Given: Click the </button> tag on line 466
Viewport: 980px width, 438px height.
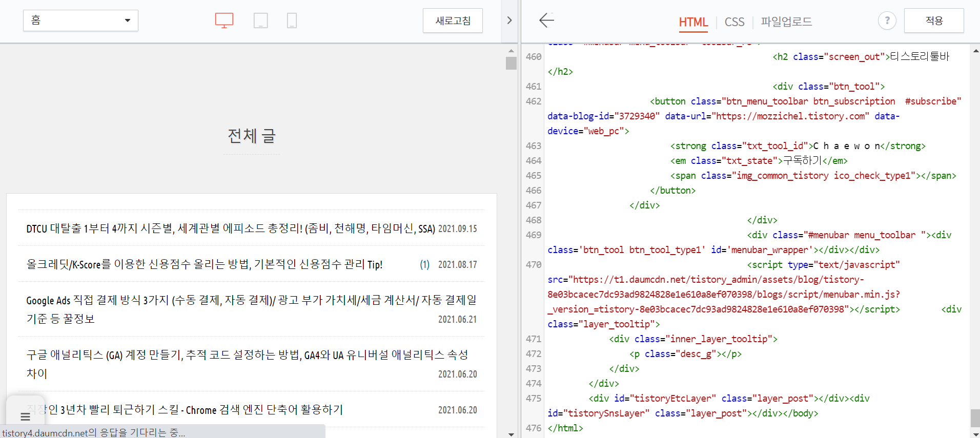Looking at the screenshot, I should point(672,191).
